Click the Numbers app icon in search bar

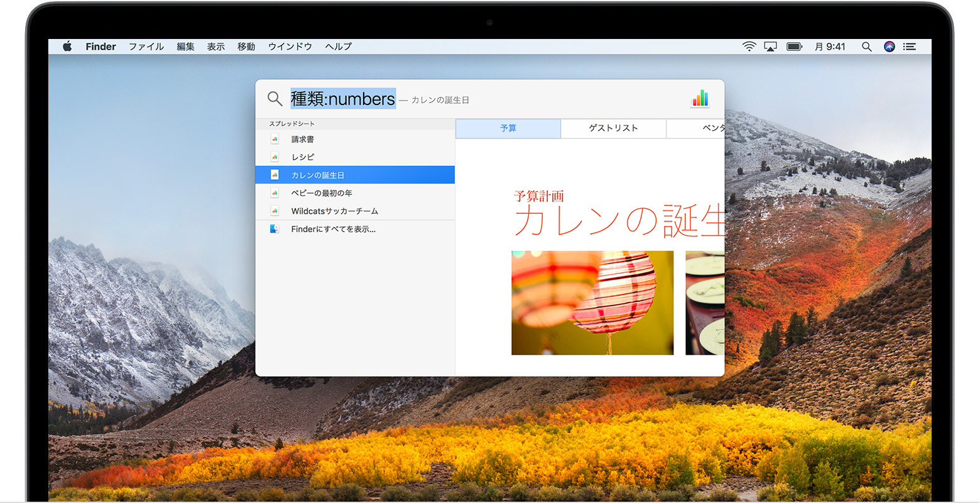(700, 99)
